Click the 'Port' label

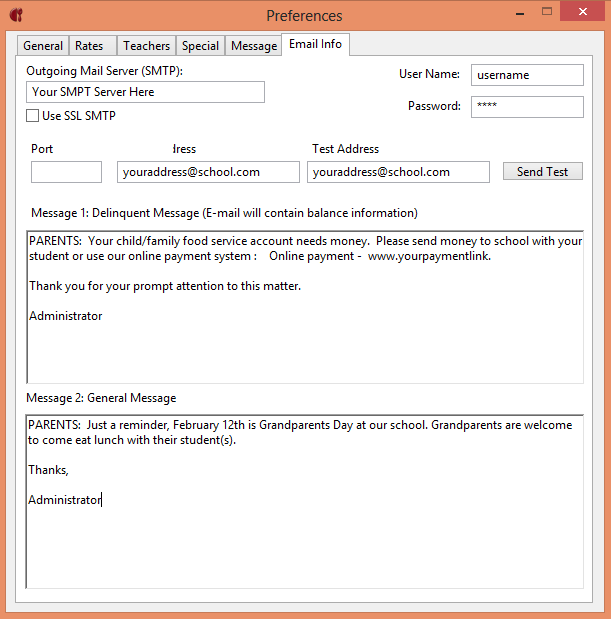(42, 149)
